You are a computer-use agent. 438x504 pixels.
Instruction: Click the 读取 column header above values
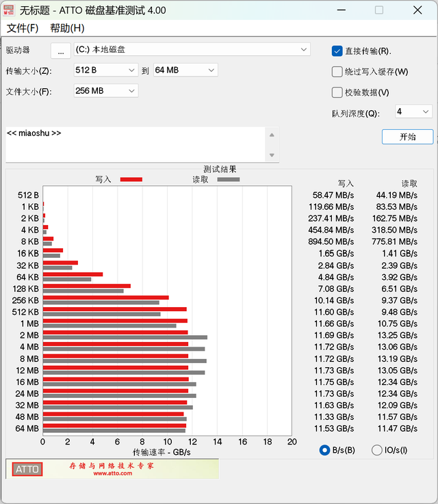click(409, 183)
